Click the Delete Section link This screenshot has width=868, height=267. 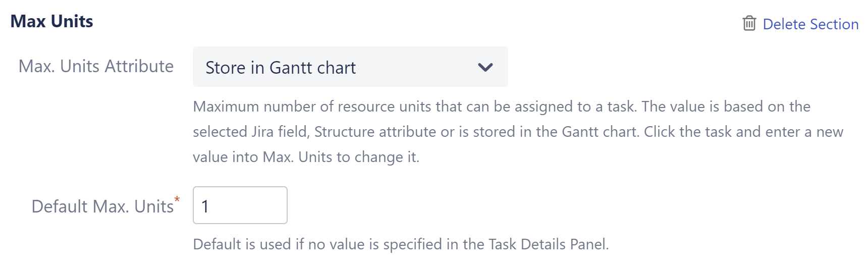[x=810, y=24]
